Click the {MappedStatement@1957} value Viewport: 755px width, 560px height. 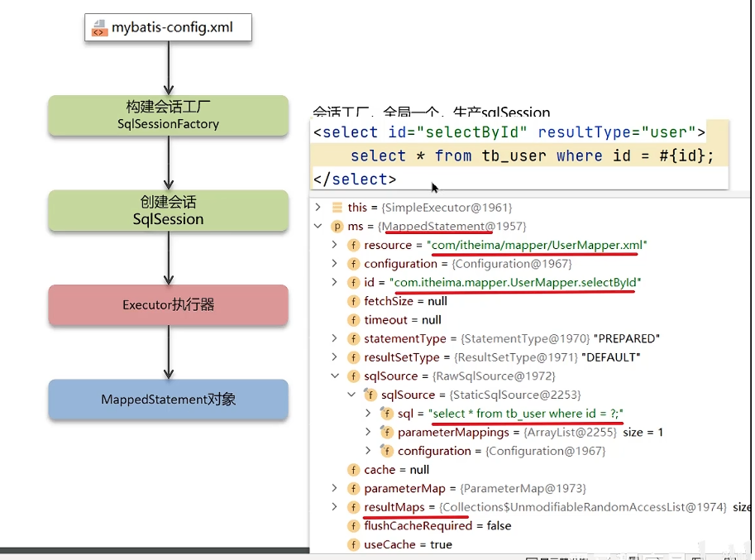452,227
